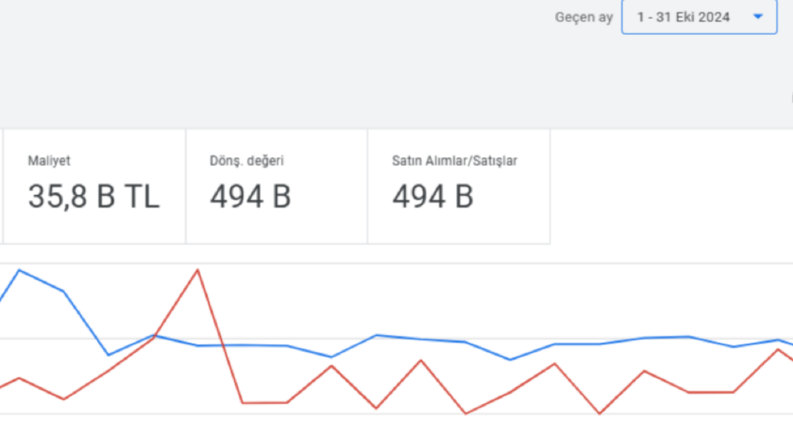
Task: Click empty area of Maliyet card below its value
Action: point(94,228)
